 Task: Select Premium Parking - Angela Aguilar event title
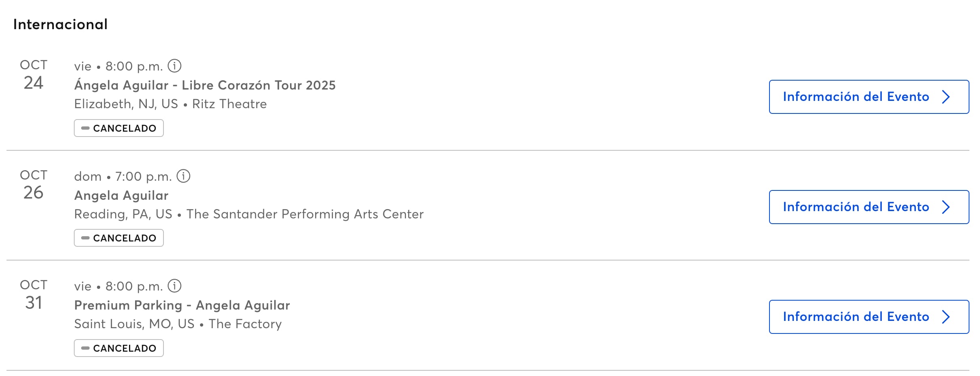[x=182, y=305]
